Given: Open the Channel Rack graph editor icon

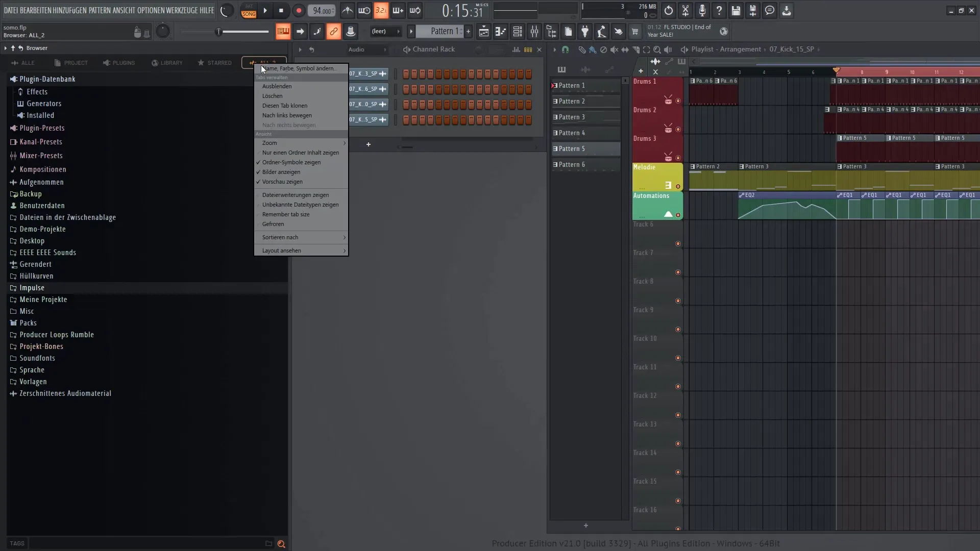Looking at the screenshot, I should click(516, 49).
